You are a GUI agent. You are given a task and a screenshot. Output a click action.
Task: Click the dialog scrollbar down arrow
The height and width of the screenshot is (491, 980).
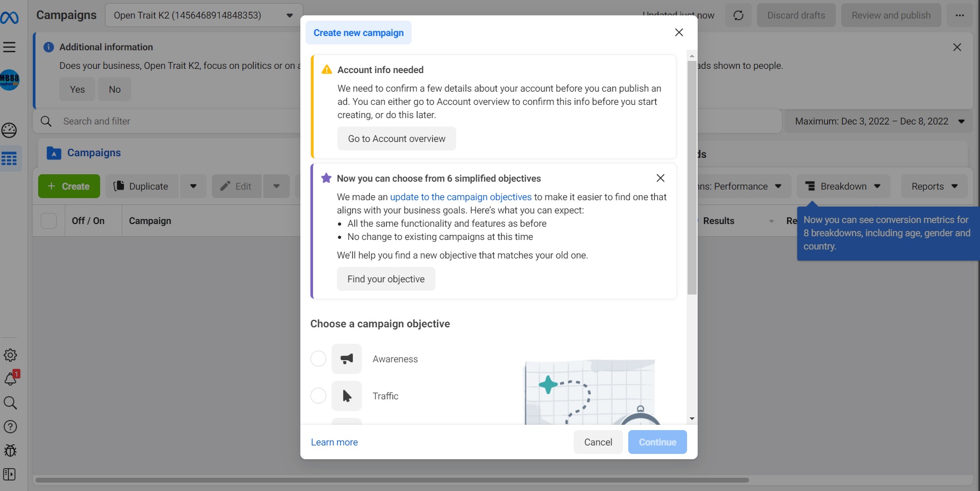point(692,418)
